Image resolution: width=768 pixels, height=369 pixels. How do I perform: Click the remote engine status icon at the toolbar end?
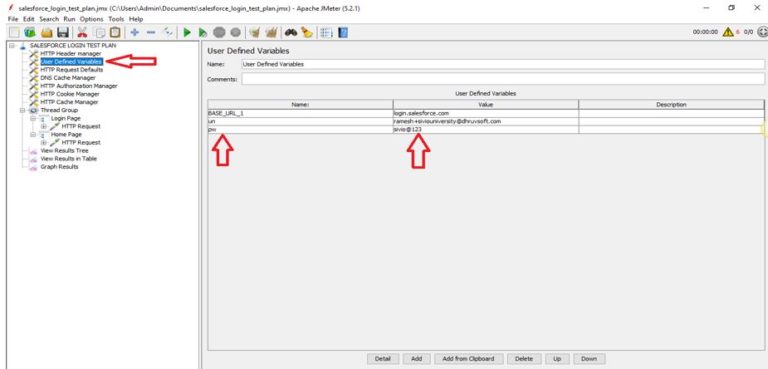762,32
